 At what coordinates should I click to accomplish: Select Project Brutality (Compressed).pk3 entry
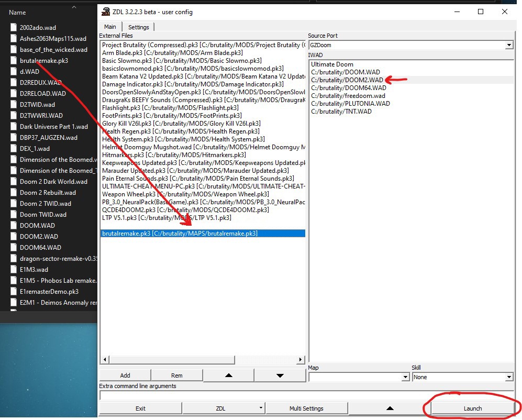click(x=203, y=45)
